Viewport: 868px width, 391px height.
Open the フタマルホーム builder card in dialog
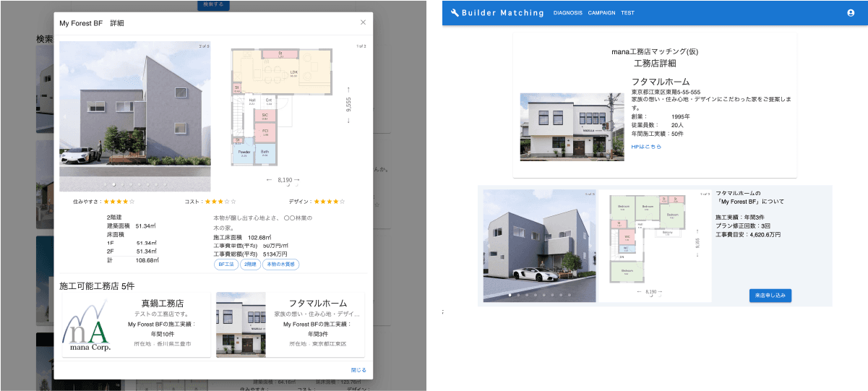pyautogui.click(x=291, y=325)
